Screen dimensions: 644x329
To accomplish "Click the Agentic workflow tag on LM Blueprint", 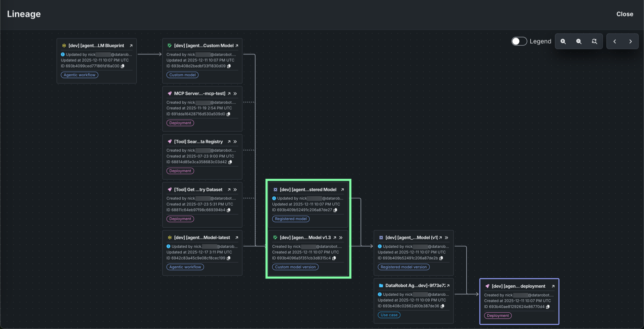I will [80, 75].
